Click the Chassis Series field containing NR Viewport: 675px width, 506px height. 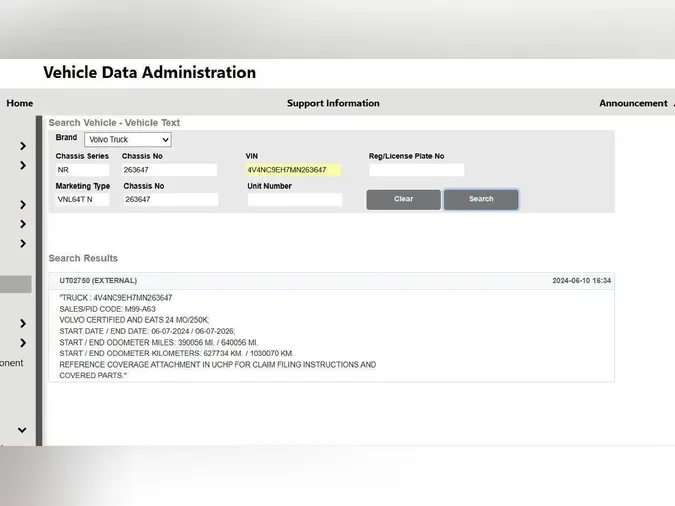tap(82, 170)
